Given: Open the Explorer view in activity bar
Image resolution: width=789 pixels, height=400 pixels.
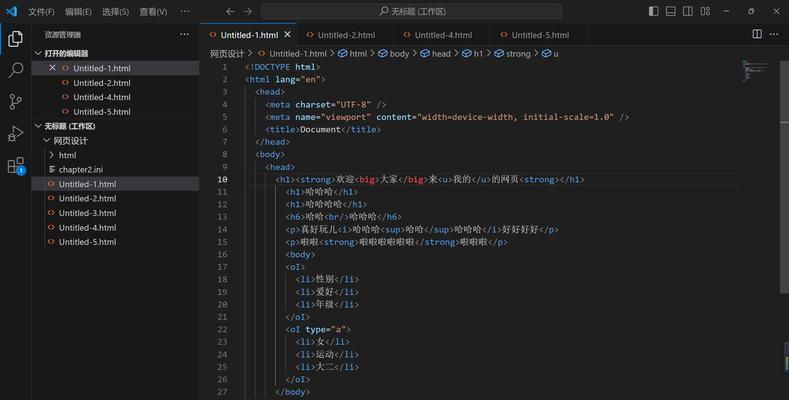Looking at the screenshot, I should click(x=15, y=38).
